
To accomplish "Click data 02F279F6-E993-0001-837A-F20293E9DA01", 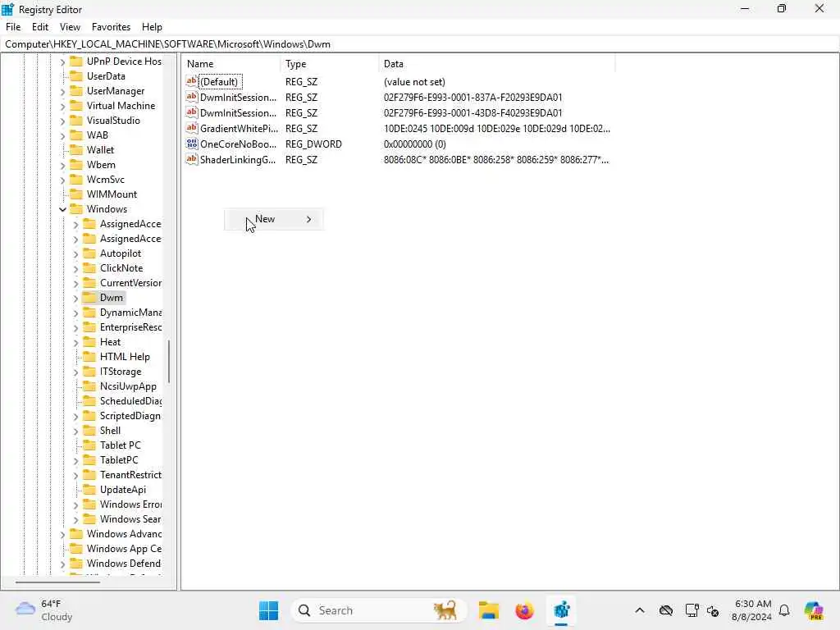I will 473,98.
